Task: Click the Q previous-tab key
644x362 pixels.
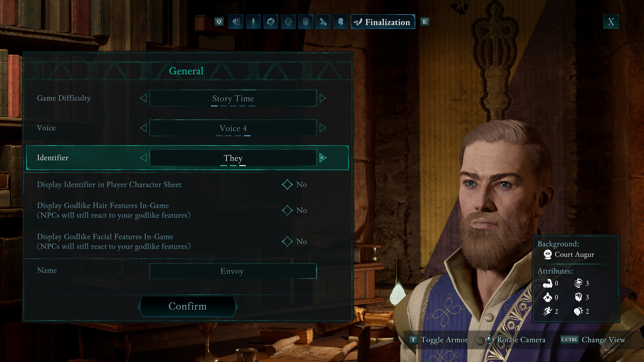Action: tap(219, 22)
